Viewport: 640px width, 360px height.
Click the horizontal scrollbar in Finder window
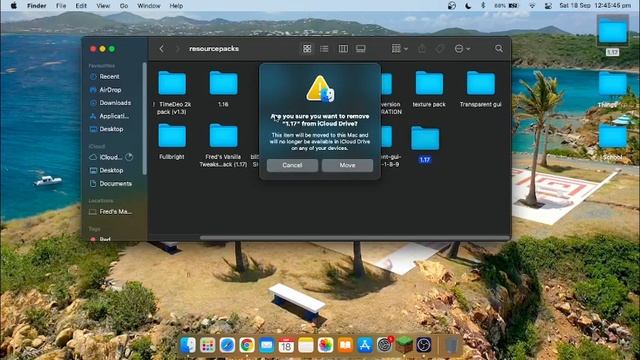(354, 238)
